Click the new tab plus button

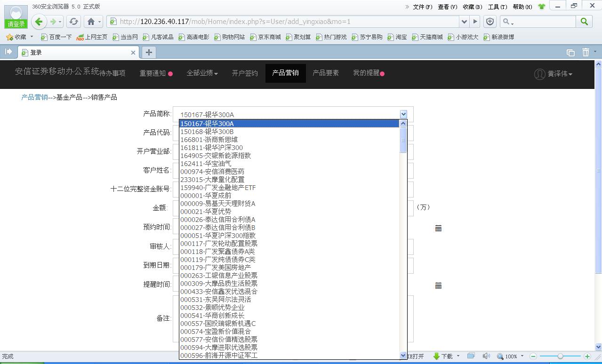click(x=149, y=52)
